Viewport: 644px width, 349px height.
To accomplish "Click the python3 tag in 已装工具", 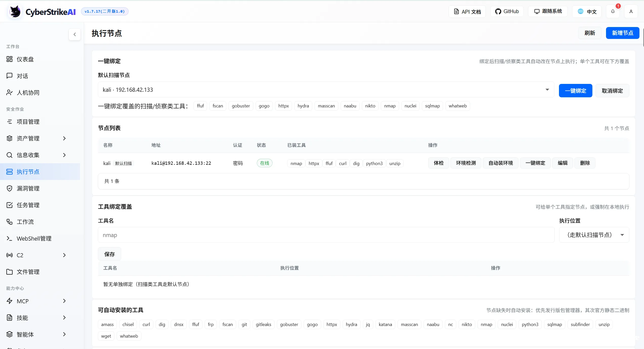I will [x=374, y=164].
